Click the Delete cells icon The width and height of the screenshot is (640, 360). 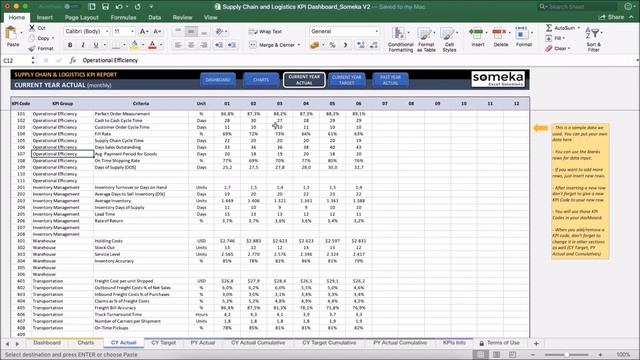500,33
